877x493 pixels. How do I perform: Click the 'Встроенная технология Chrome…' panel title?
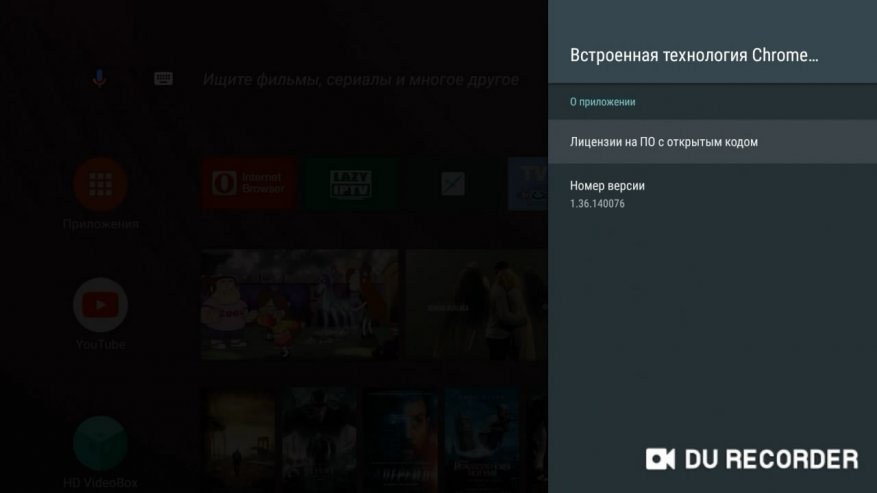tap(694, 55)
